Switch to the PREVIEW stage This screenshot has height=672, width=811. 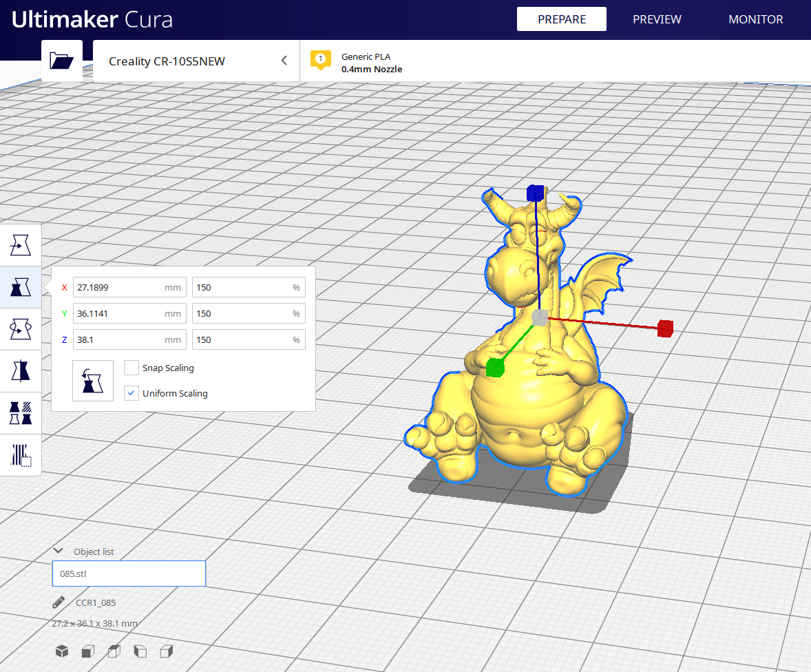point(657,19)
